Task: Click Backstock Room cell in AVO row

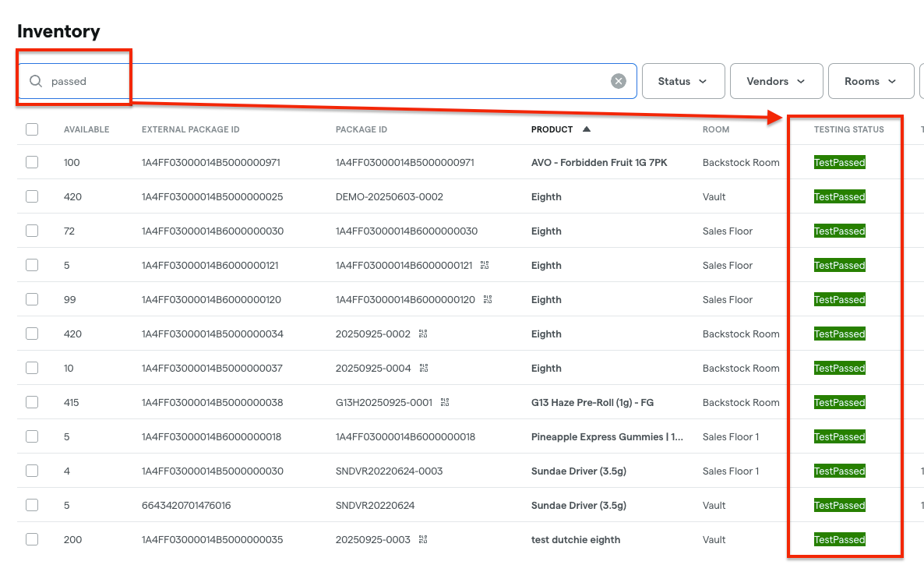Action: point(741,162)
